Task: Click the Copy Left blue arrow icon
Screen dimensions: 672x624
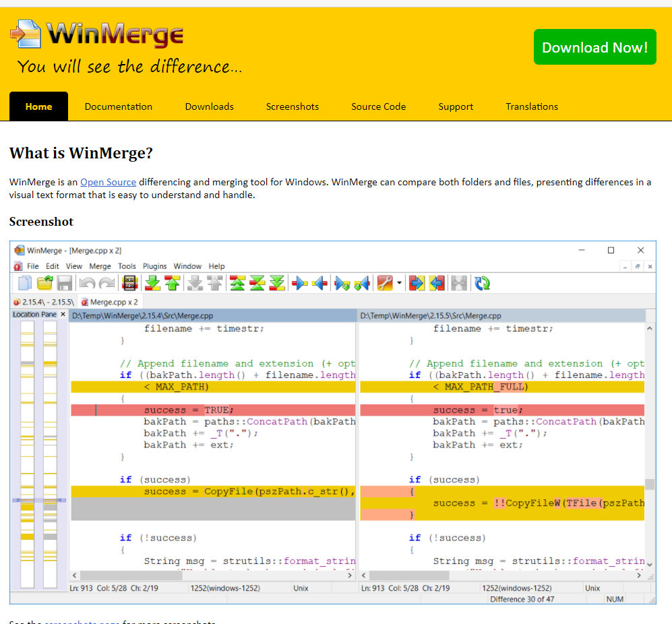Action: point(319,283)
